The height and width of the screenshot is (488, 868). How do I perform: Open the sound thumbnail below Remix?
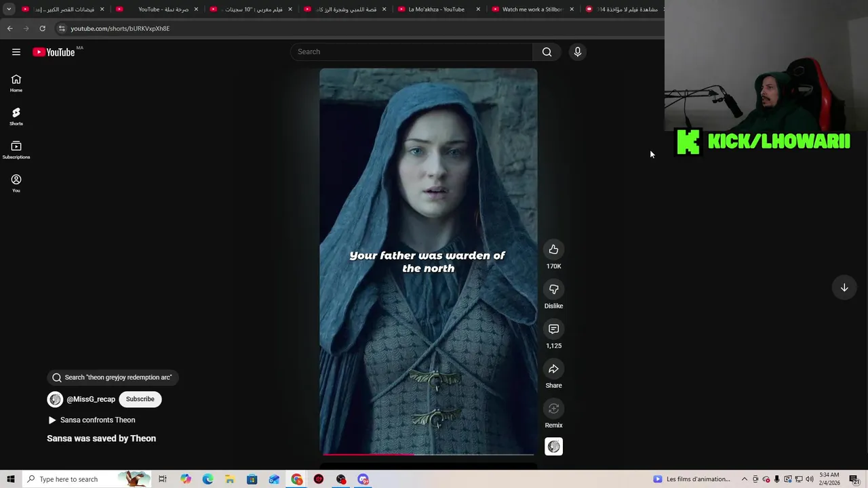point(553,446)
